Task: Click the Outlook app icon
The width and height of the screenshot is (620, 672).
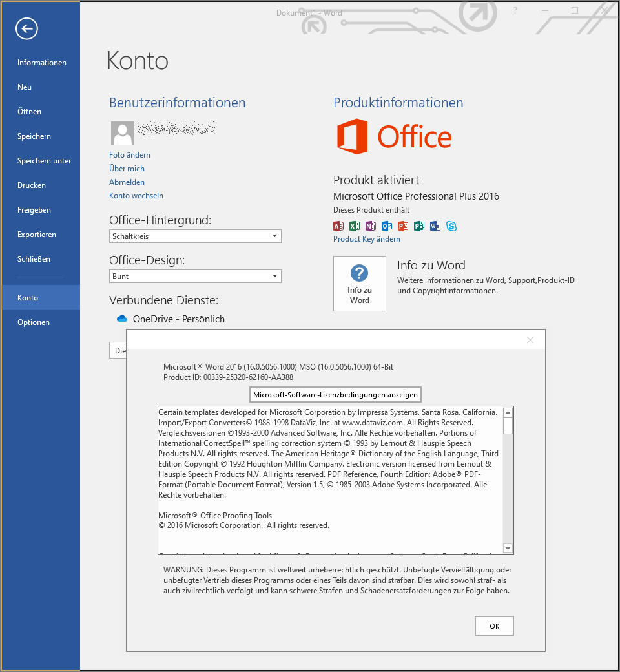Action: (x=386, y=226)
